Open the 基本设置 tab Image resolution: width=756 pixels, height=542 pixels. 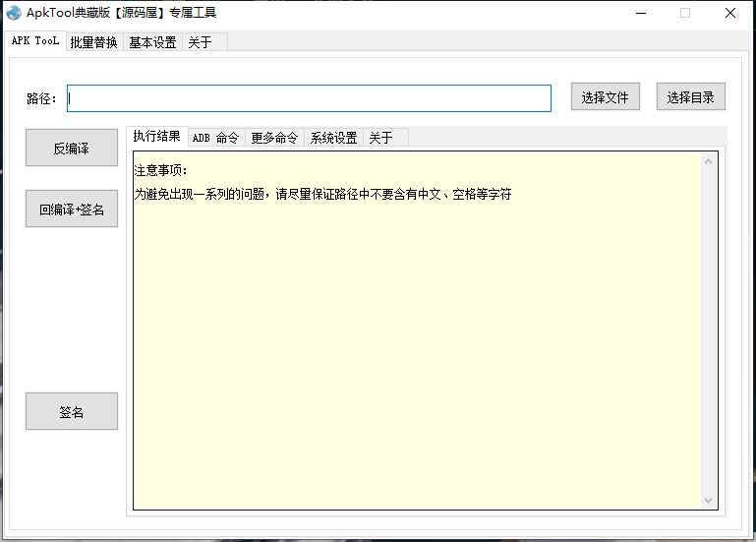coord(152,42)
